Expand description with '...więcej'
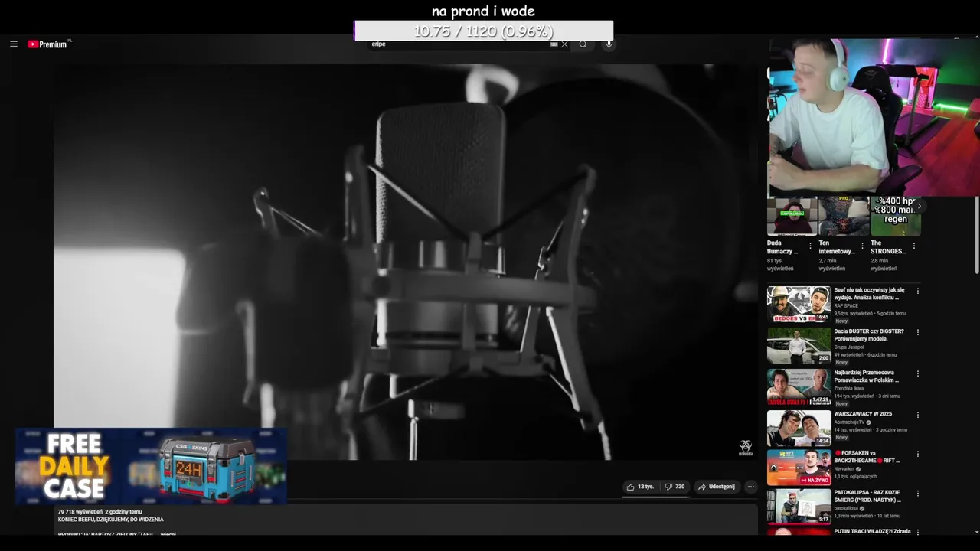The width and height of the screenshot is (980, 551). point(168,533)
